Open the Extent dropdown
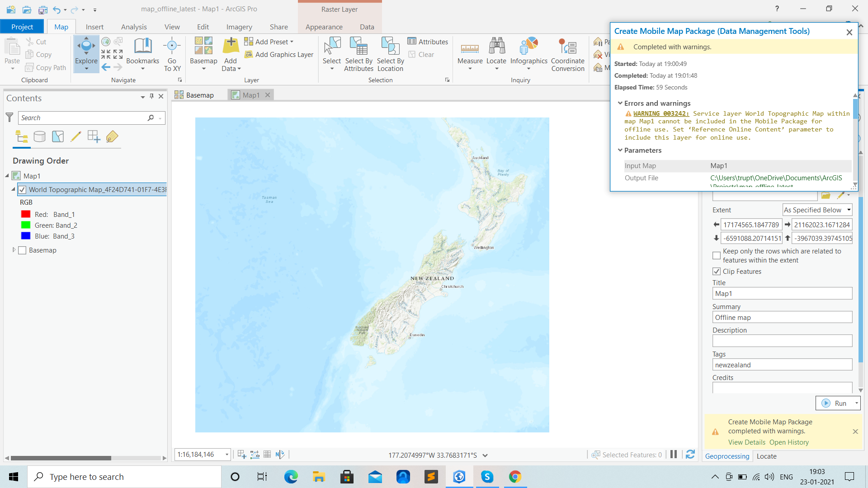The width and height of the screenshot is (868, 488). coord(817,210)
